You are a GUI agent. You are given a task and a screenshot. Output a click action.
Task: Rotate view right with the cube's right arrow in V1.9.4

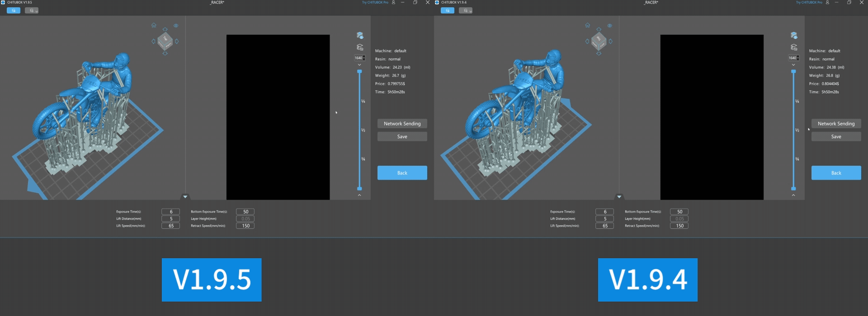coord(611,42)
